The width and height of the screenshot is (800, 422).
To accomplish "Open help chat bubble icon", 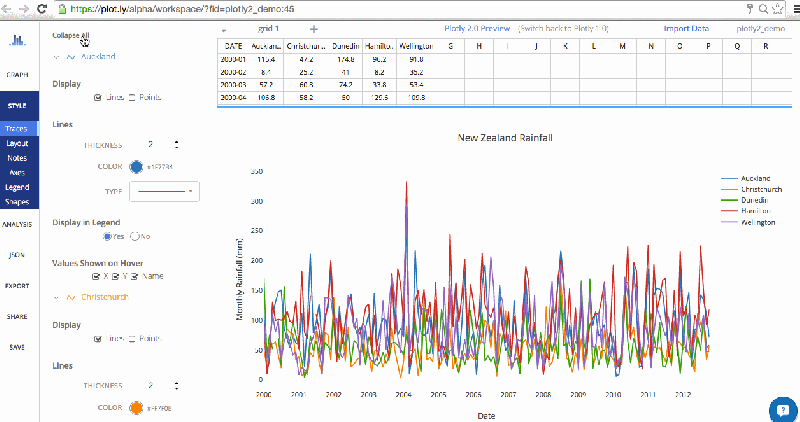I will (x=783, y=409).
